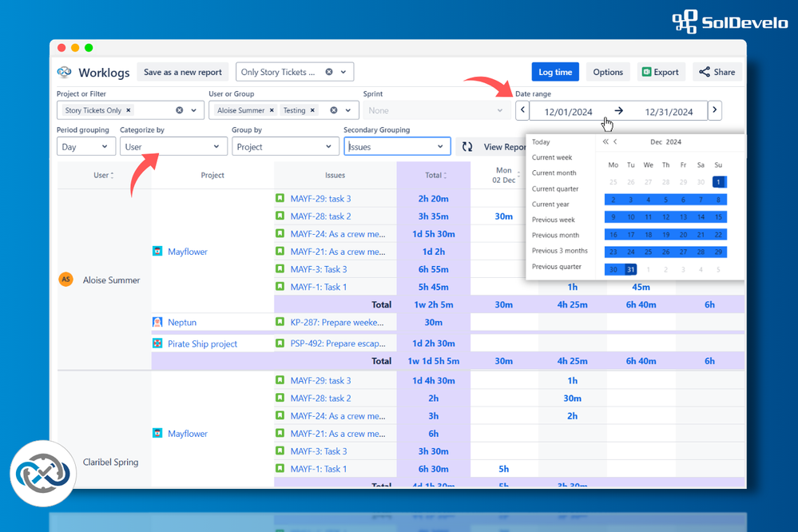
Task: Click the first Mayflower project avatar icon
Action: 157,251
